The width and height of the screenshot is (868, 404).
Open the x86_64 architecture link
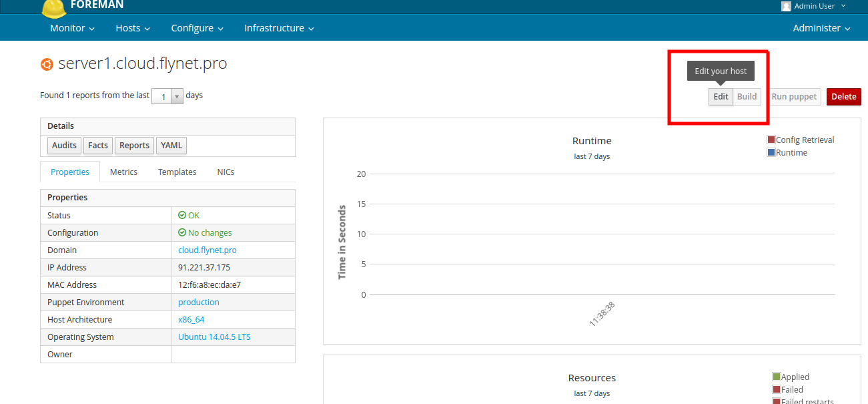(x=191, y=319)
